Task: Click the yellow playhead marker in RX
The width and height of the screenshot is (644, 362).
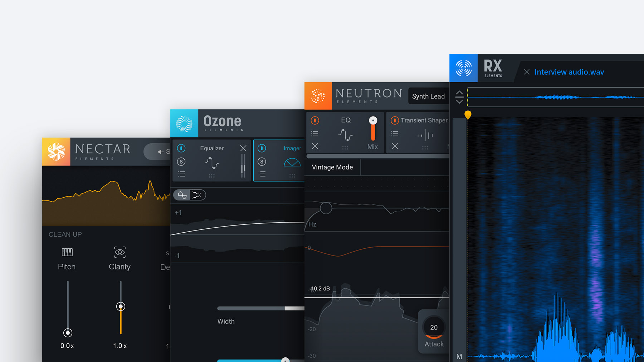Action: [x=468, y=115]
